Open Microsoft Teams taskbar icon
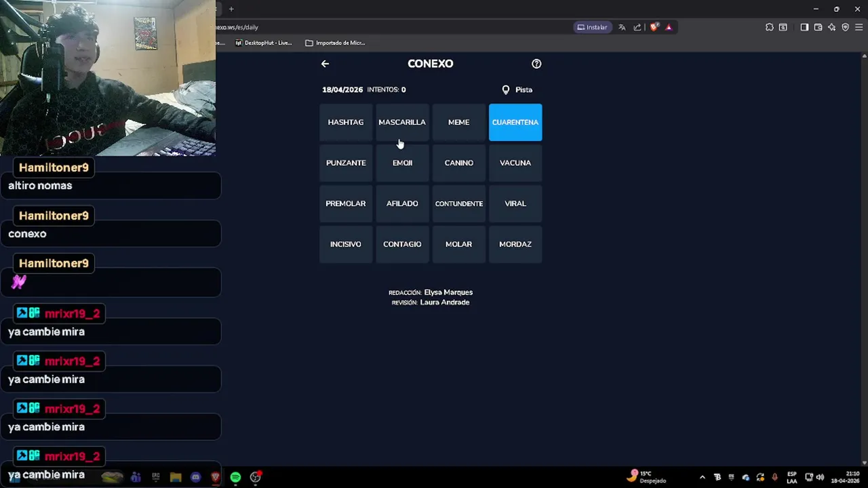Screen dimensions: 868x488 [x=136, y=477]
